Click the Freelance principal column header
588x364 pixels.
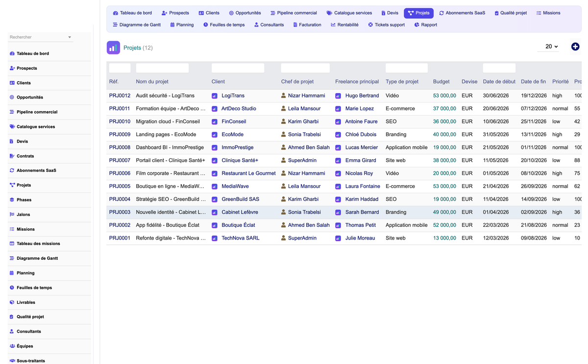(x=357, y=81)
